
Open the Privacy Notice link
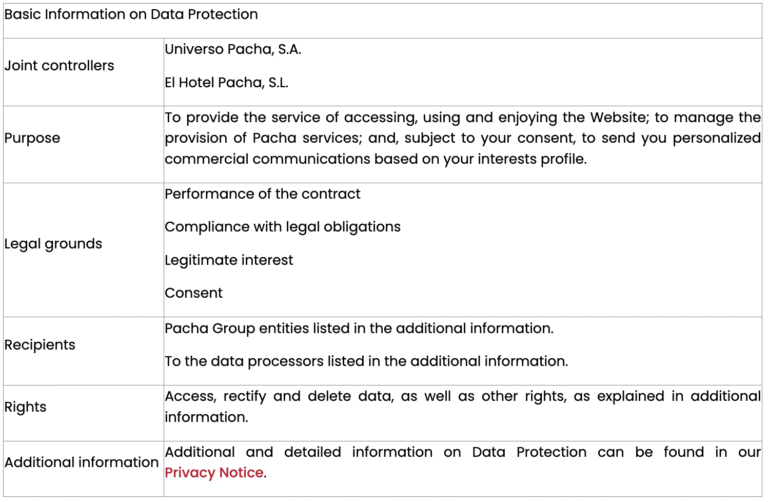pos(214,473)
